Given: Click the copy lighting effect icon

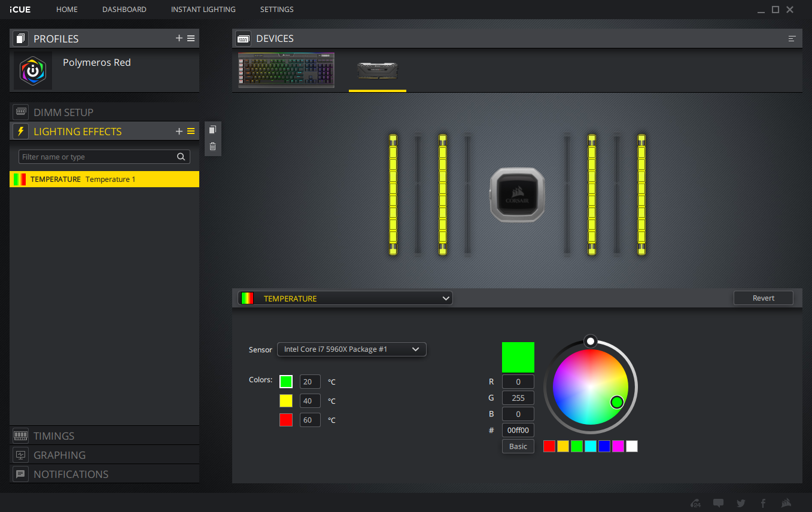Looking at the screenshot, I should (x=212, y=130).
